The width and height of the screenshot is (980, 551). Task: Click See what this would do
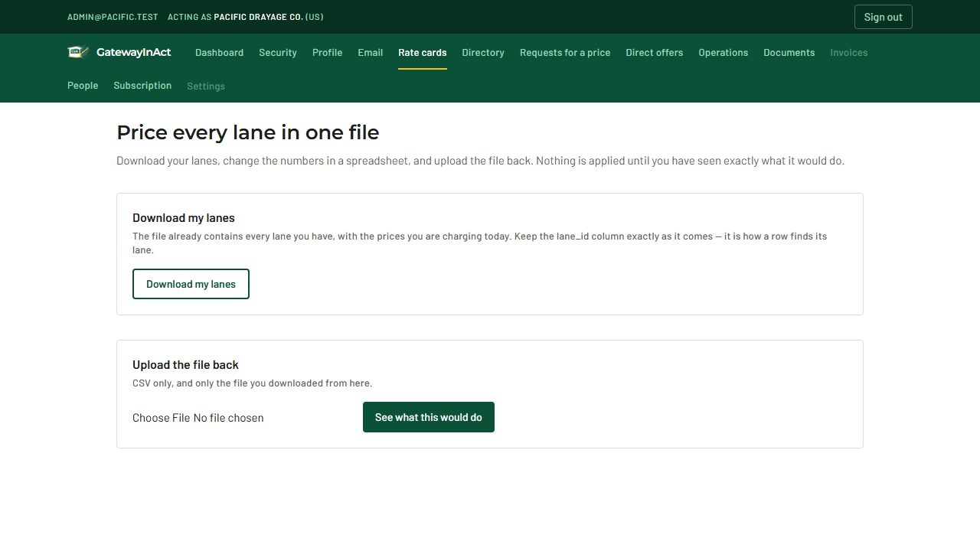click(429, 417)
